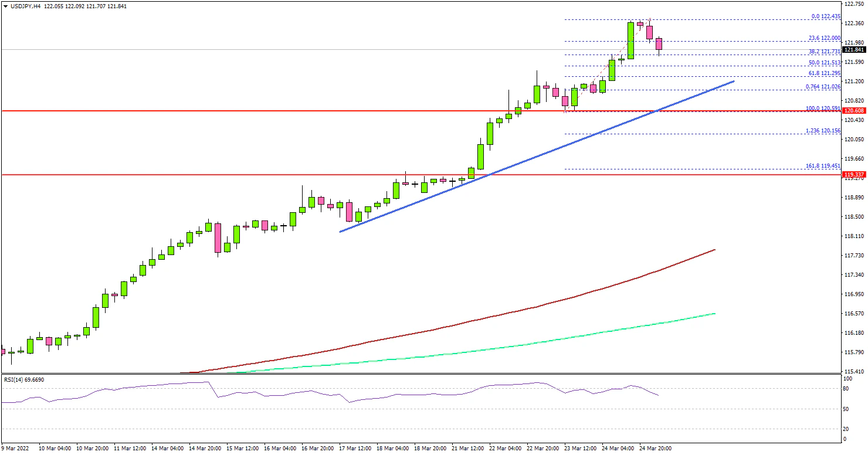Viewport: 868px width, 455px height.
Task: Click the 50.0 121.513 Fibonacci level label
Action: [x=824, y=63]
